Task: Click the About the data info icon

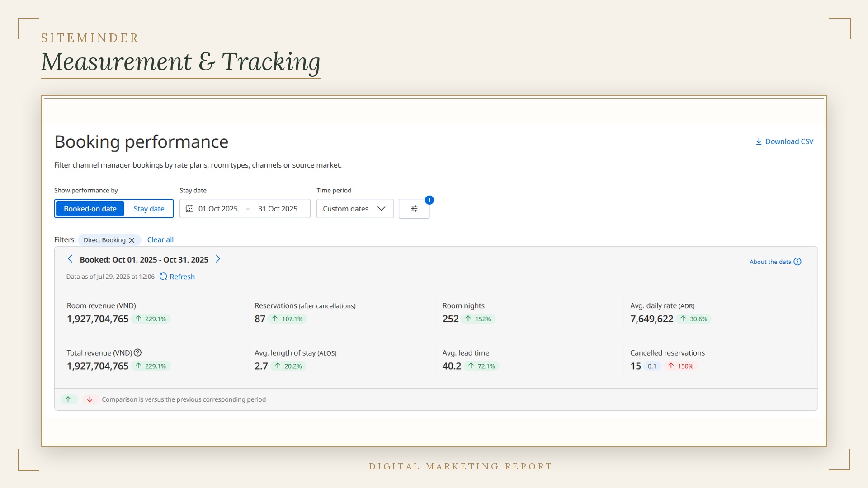Action: [x=797, y=262]
